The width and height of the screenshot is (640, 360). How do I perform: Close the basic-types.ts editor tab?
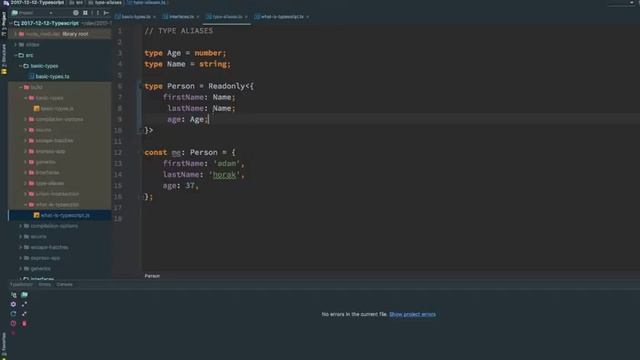click(154, 17)
